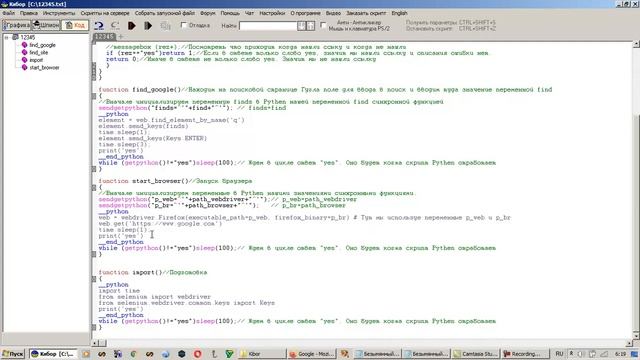This screenshot has height=360, width=640.
Task: Click the green V icon in the taskbar
Action: point(229,354)
